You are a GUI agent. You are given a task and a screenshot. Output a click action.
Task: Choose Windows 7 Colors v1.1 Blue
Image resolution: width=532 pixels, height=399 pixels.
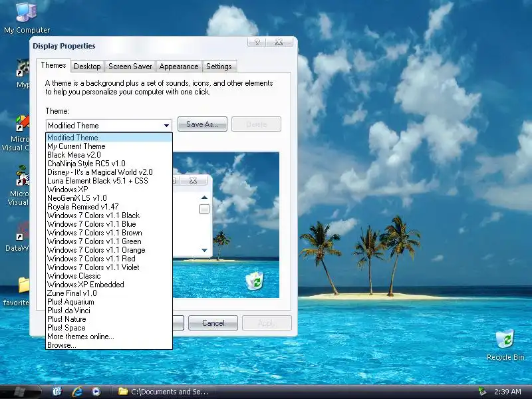click(x=109, y=224)
